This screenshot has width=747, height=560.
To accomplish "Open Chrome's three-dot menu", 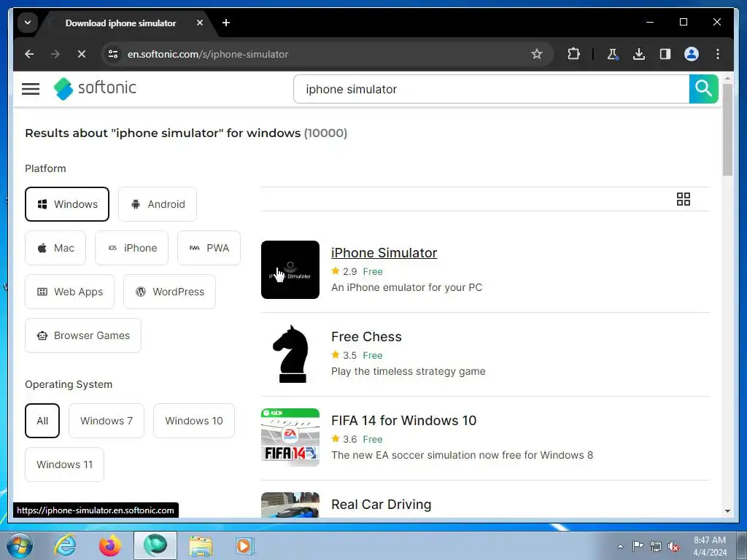I will coord(718,54).
